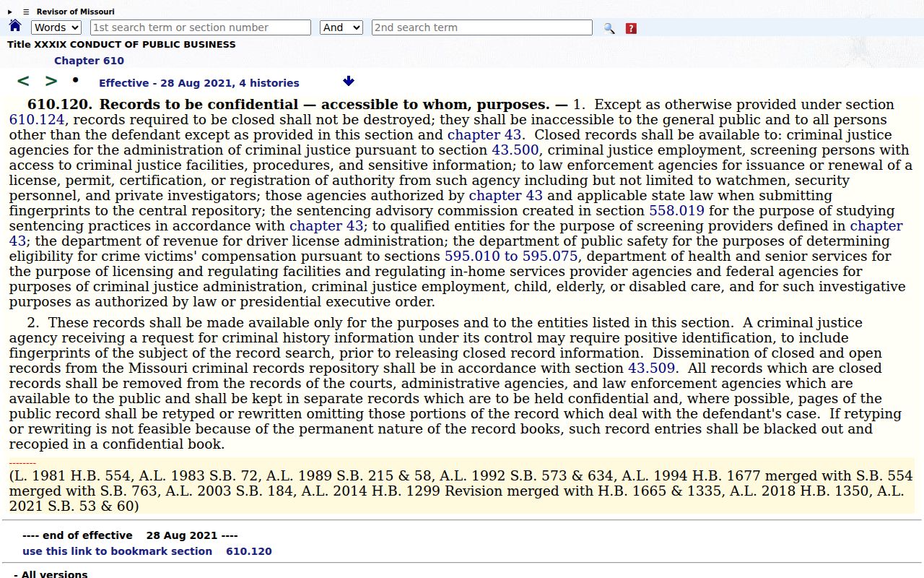This screenshot has width=924, height=578.
Task: Open the chapter 43 link after 'agencies authorized by'
Action: coord(506,196)
